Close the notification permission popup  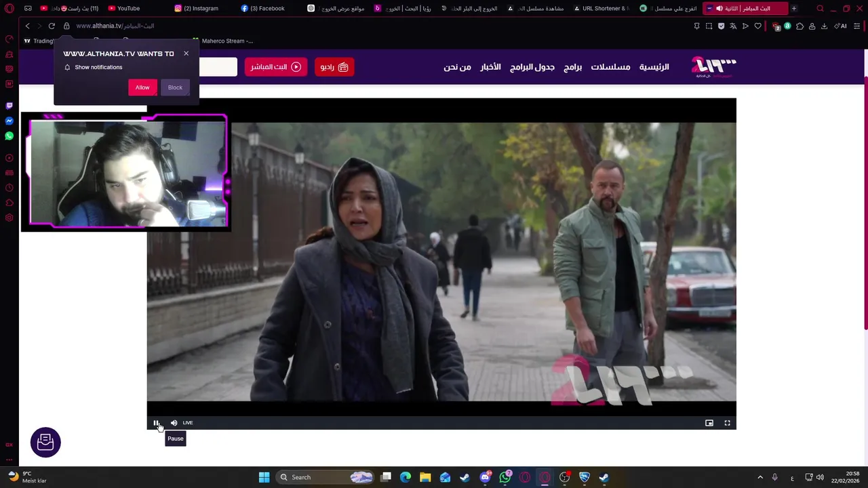click(x=186, y=54)
